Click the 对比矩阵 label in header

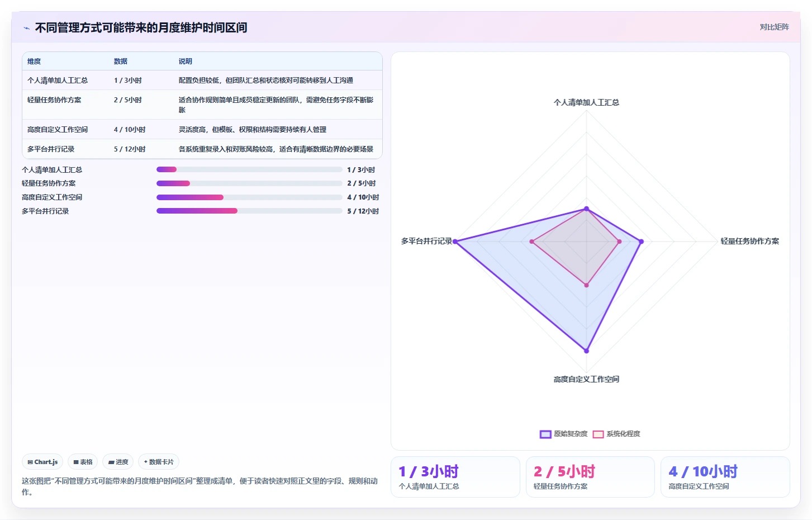pos(774,27)
